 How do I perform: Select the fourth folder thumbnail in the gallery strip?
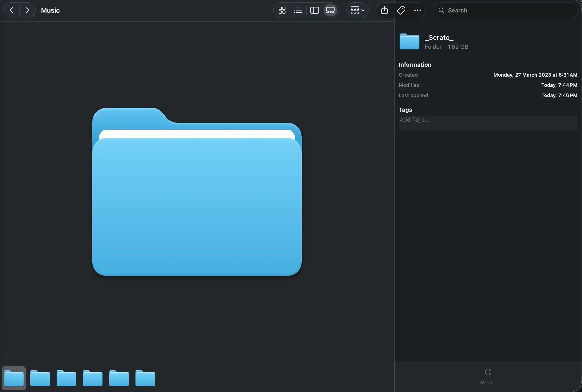tap(92, 378)
